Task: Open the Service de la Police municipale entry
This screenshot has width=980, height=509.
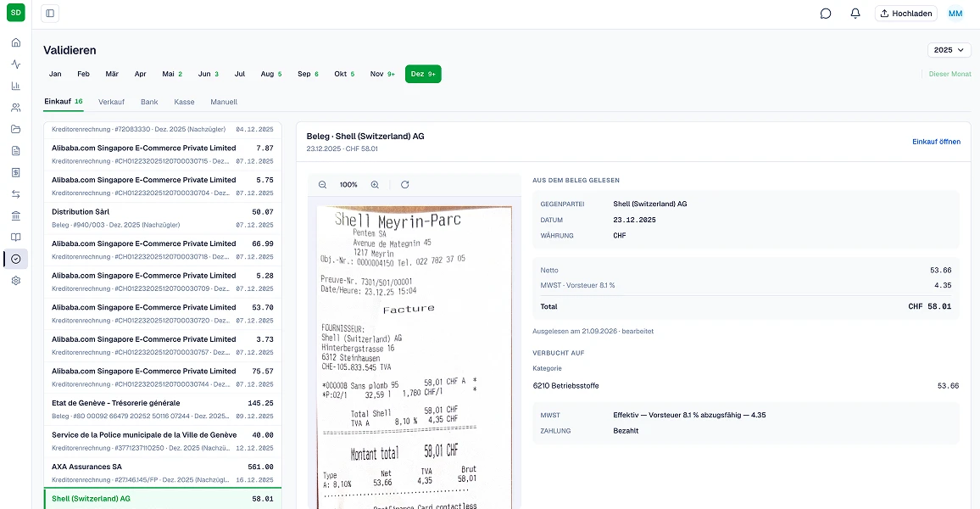Action: click(x=163, y=441)
